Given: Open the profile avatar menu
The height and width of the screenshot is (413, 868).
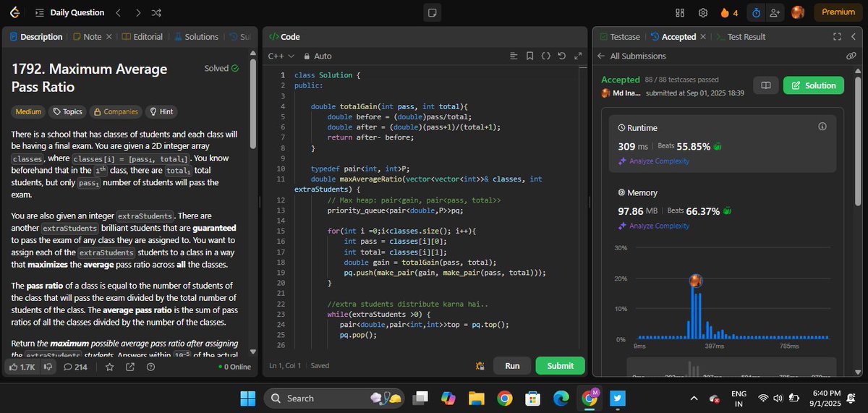Looking at the screenshot, I should pyautogui.click(x=798, y=12).
